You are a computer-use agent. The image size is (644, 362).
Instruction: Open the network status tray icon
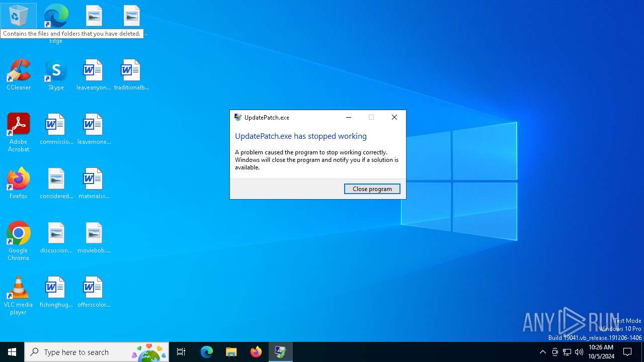567,352
